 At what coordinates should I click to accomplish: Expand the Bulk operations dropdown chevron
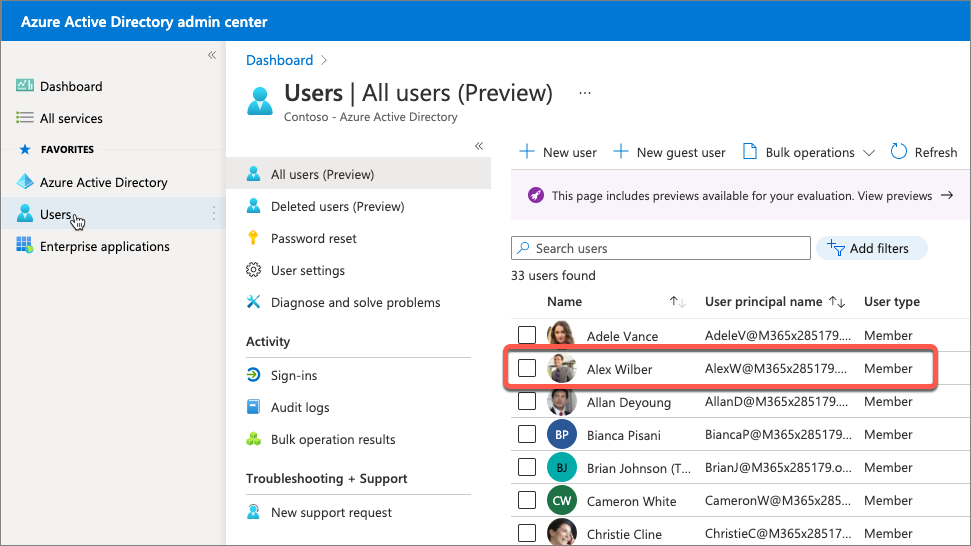tap(869, 153)
